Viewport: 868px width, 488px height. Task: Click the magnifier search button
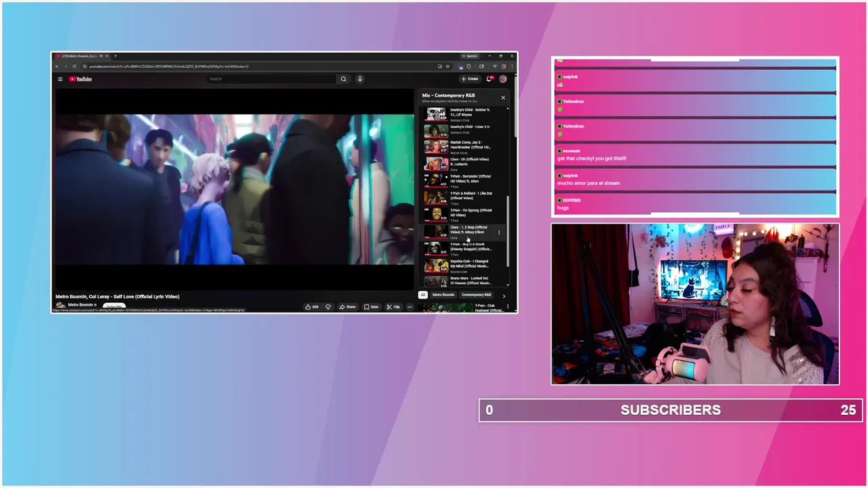[x=343, y=79]
